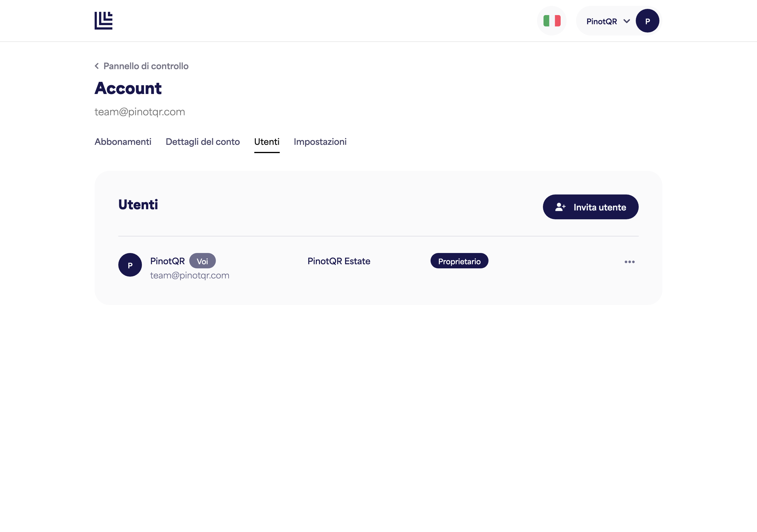Go back to Pannello di controllo

click(146, 66)
